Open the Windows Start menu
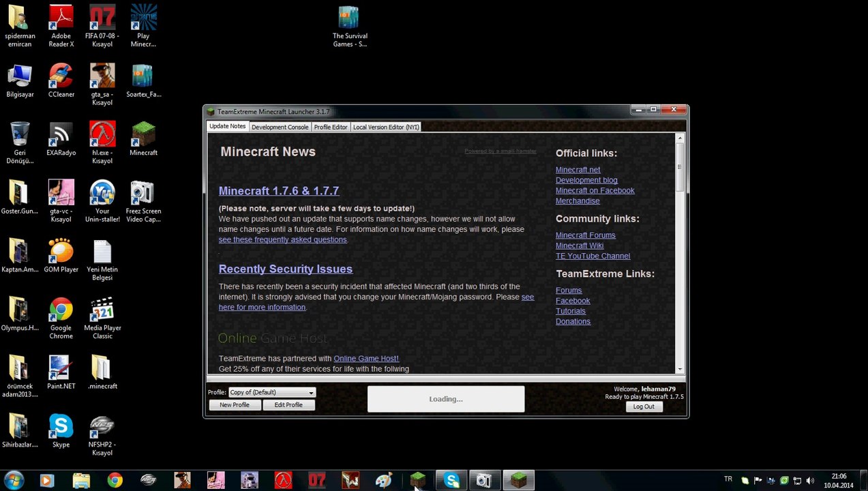The width and height of the screenshot is (868, 491). tap(14, 480)
